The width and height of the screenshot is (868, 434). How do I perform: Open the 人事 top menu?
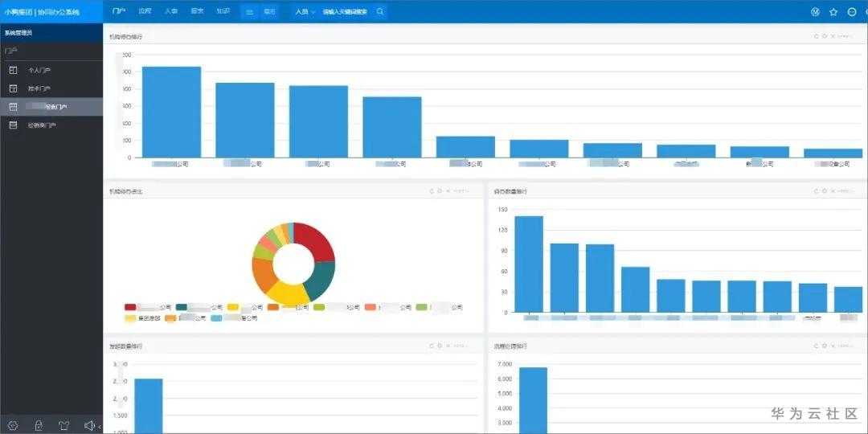[171, 11]
